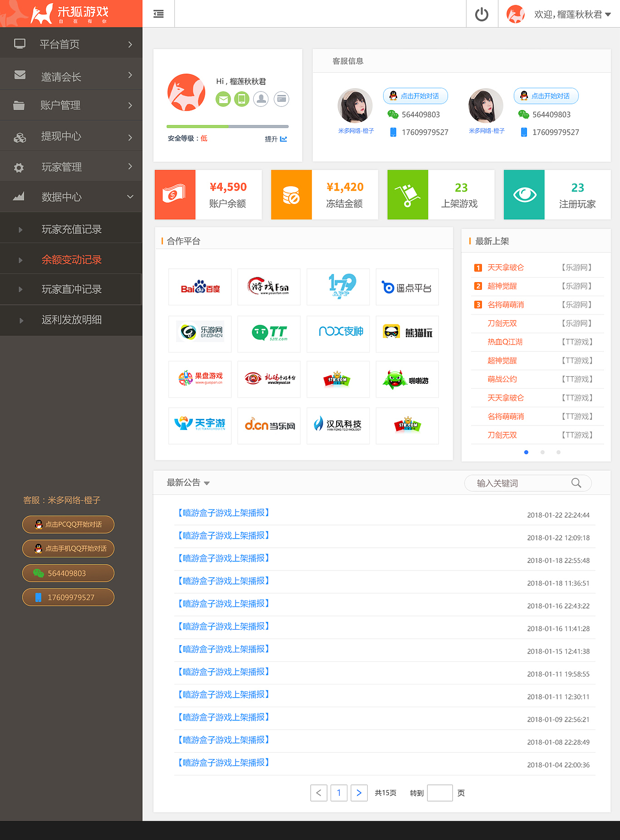Select 余额变动记录 submenu item
The height and width of the screenshot is (840, 620).
coord(71,260)
